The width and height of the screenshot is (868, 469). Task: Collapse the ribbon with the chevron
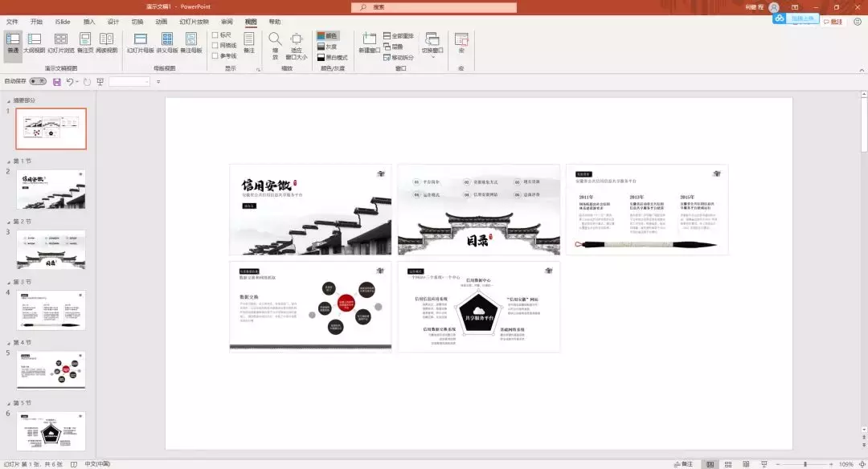coord(862,70)
